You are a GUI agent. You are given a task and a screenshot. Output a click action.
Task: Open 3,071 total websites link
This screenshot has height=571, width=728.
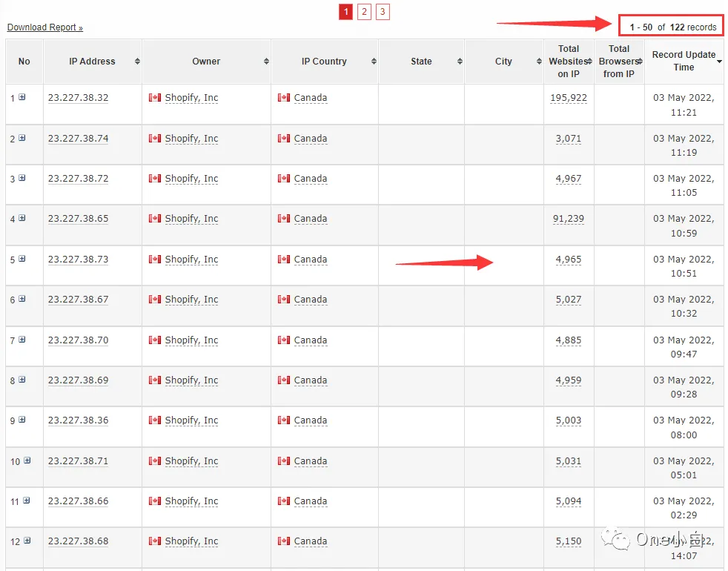point(569,139)
